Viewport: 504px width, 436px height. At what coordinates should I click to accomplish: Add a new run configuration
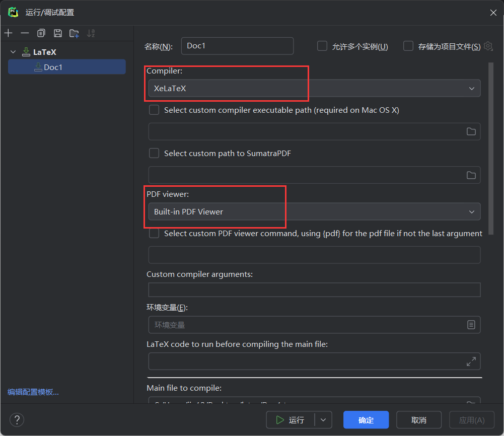pos(9,33)
